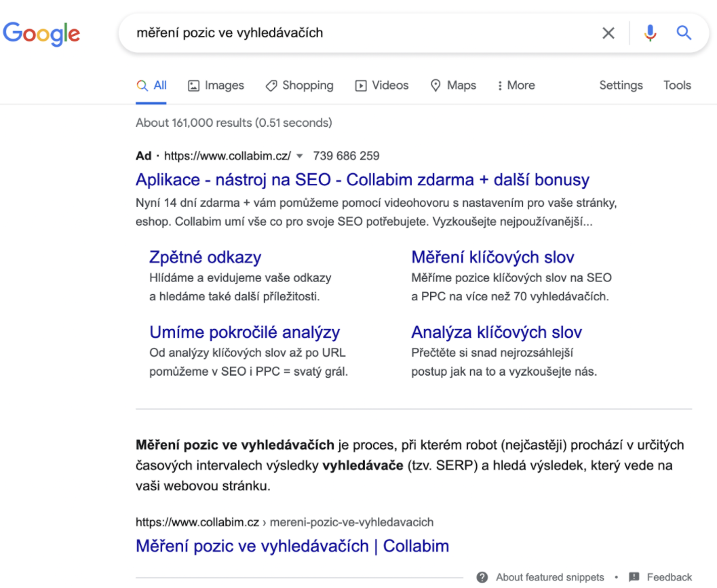The height and width of the screenshot is (588, 717).
Task: Open the About featured snippets link
Action: coord(549,577)
